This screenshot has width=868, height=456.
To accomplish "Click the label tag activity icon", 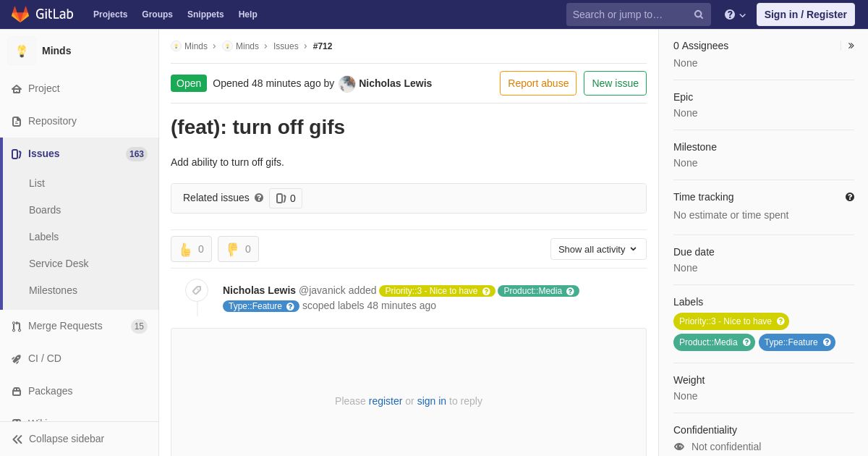I will point(197,290).
